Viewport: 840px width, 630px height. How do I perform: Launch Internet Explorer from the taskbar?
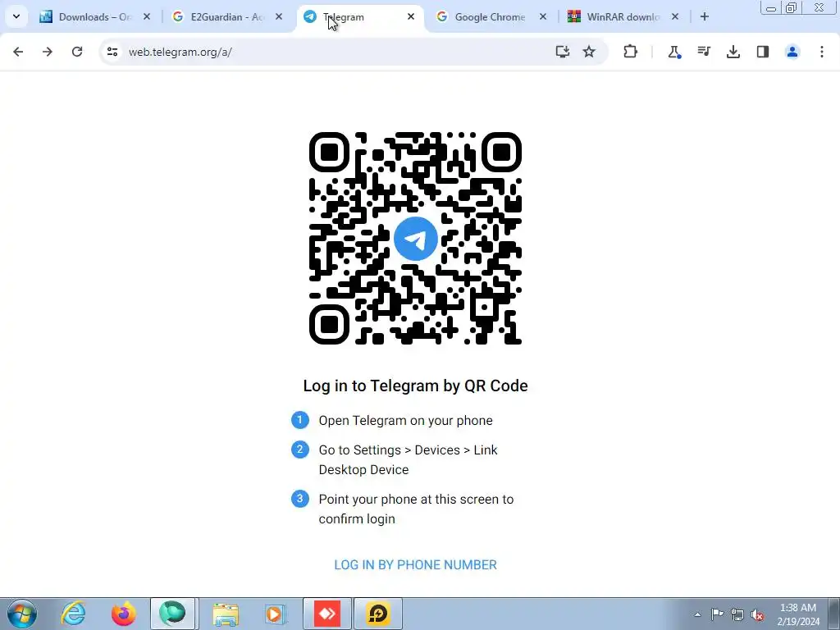pyautogui.click(x=73, y=614)
